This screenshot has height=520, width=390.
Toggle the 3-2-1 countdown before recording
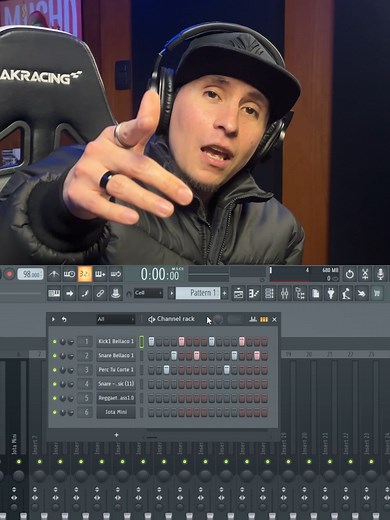coord(85,274)
